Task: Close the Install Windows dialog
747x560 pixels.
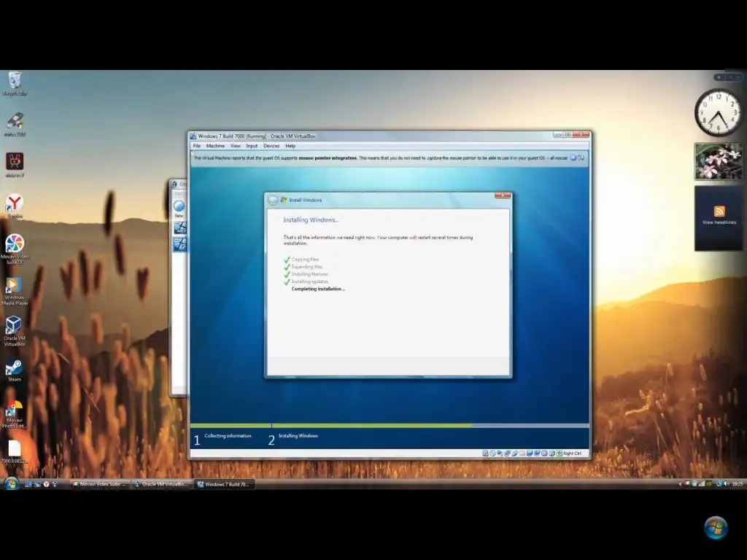Action: [x=503, y=195]
